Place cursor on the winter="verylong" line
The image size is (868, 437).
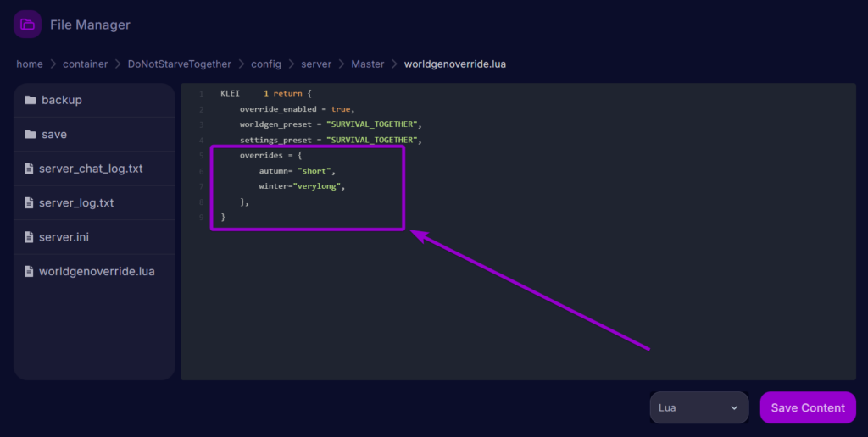click(303, 186)
